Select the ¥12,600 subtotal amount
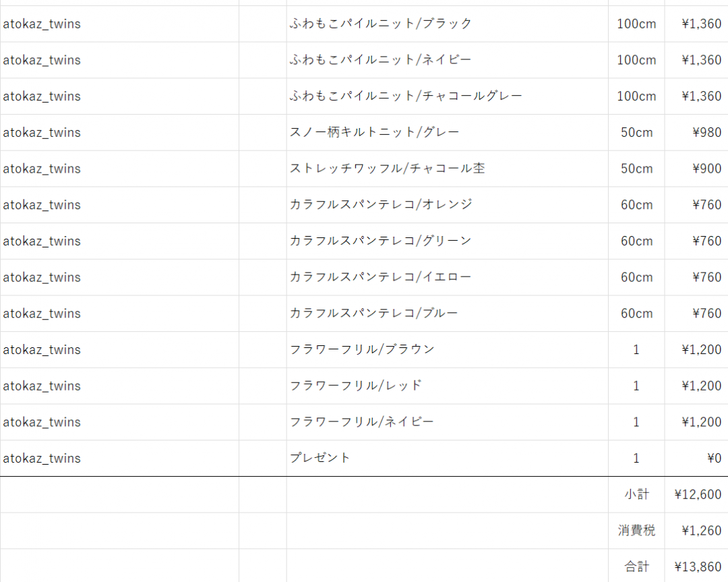 click(698, 495)
